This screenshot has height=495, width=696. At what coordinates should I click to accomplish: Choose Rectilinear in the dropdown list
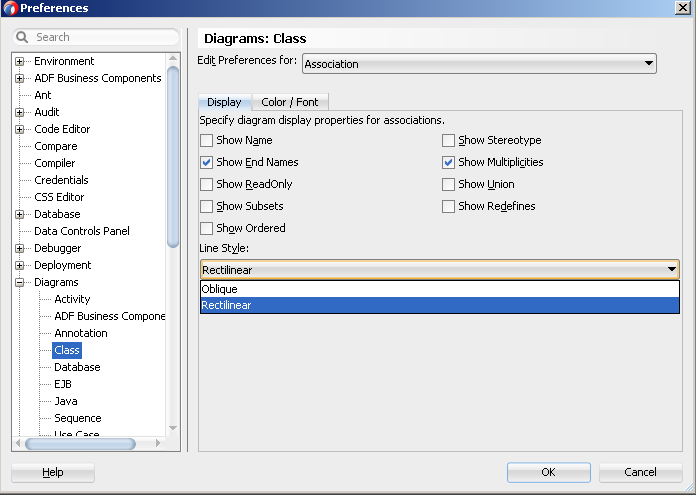coord(440,305)
